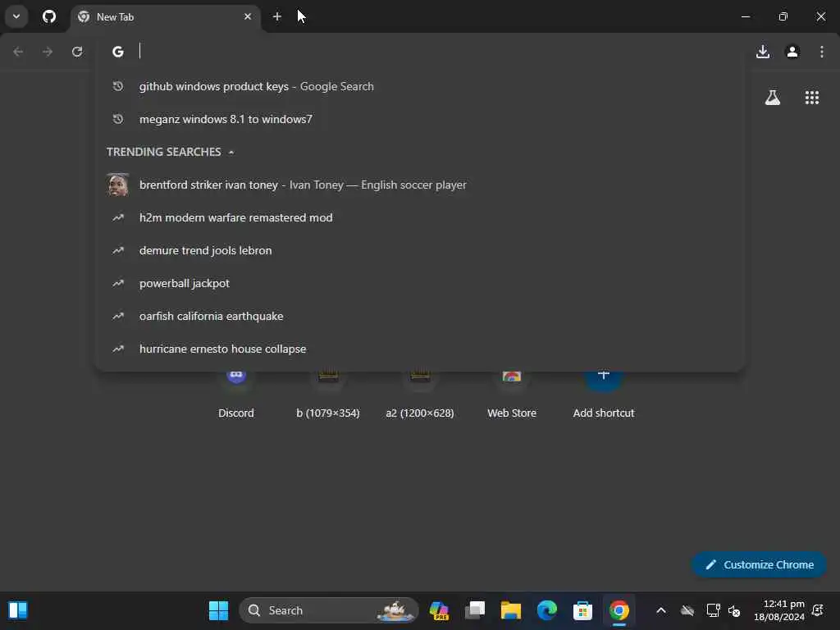This screenshot has height=630, width=840.
Task: Select 'demure trend jools lebron' suggestion
Action: 419,250
